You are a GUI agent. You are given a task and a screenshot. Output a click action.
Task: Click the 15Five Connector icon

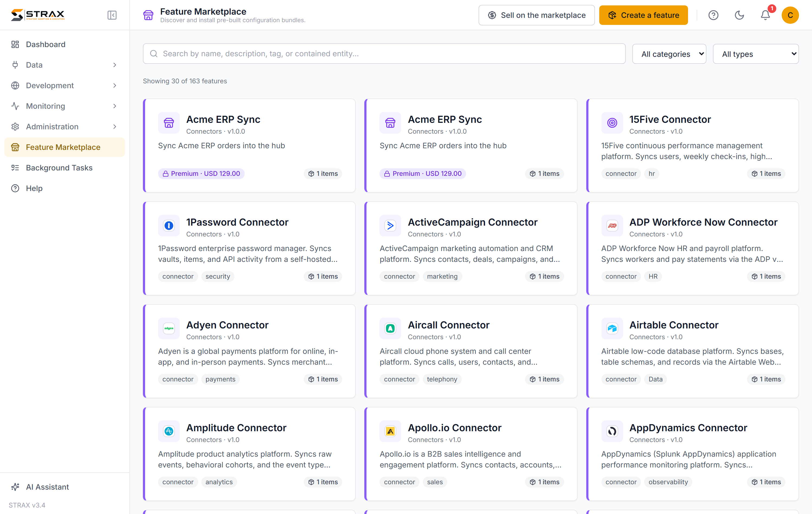(x=612, y=123)
